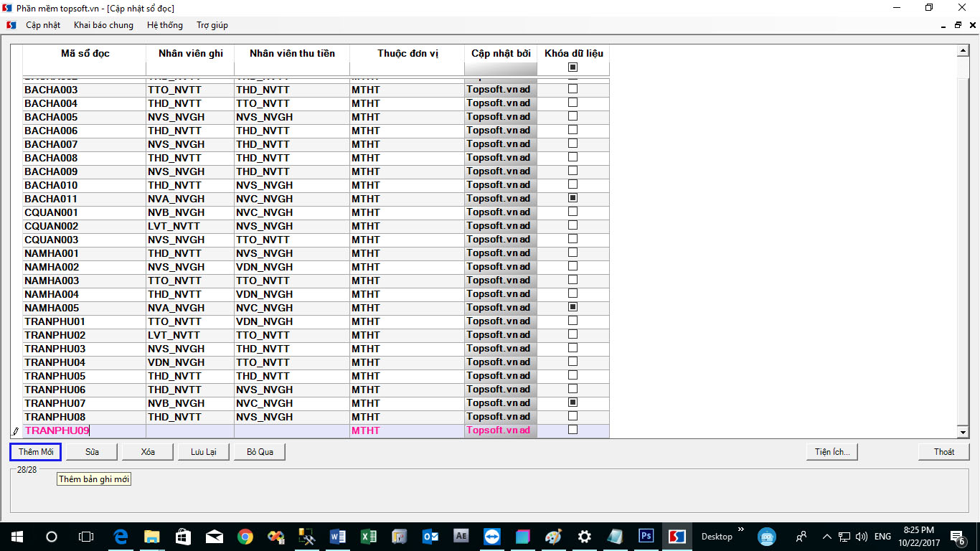Click the pencil row edit indicator
Image resolution: width=980 pixels, height=551 pixels.
tap(16, 431)
